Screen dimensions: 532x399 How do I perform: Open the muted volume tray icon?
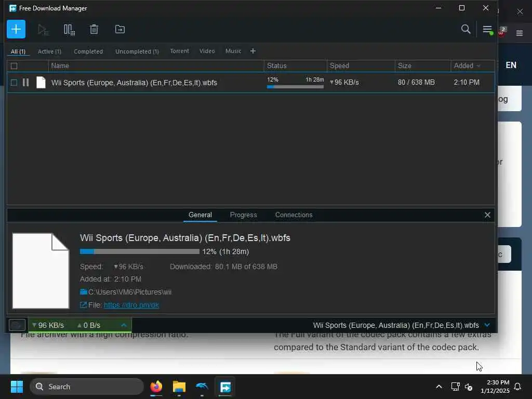(469, 387)
